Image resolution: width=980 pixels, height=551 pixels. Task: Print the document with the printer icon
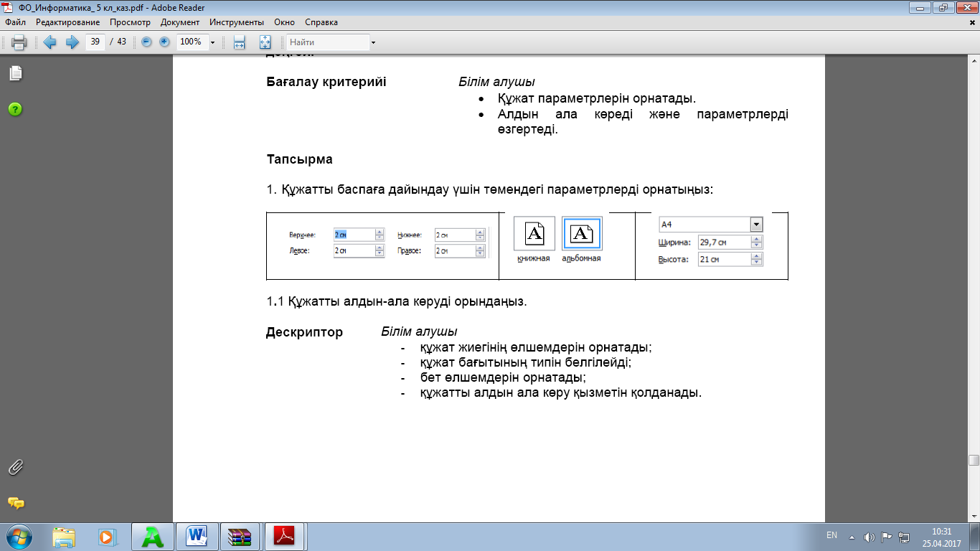point(19,42)
